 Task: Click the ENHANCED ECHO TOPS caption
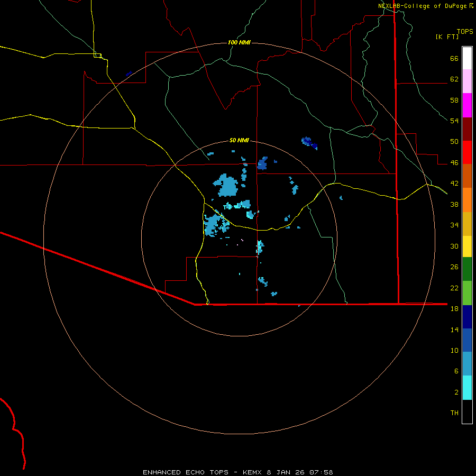(x=186, y=472)
